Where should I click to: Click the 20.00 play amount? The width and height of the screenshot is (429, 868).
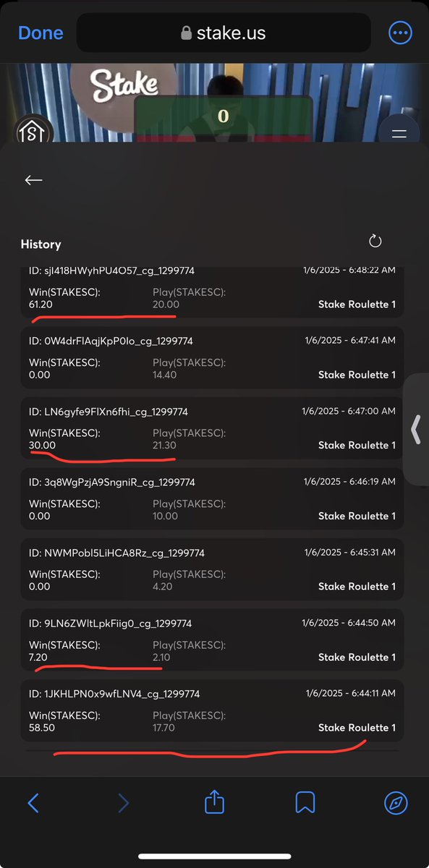click(x=165, y=305)
